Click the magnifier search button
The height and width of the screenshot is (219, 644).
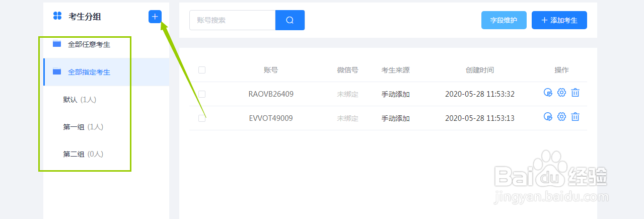click(290, 20)
